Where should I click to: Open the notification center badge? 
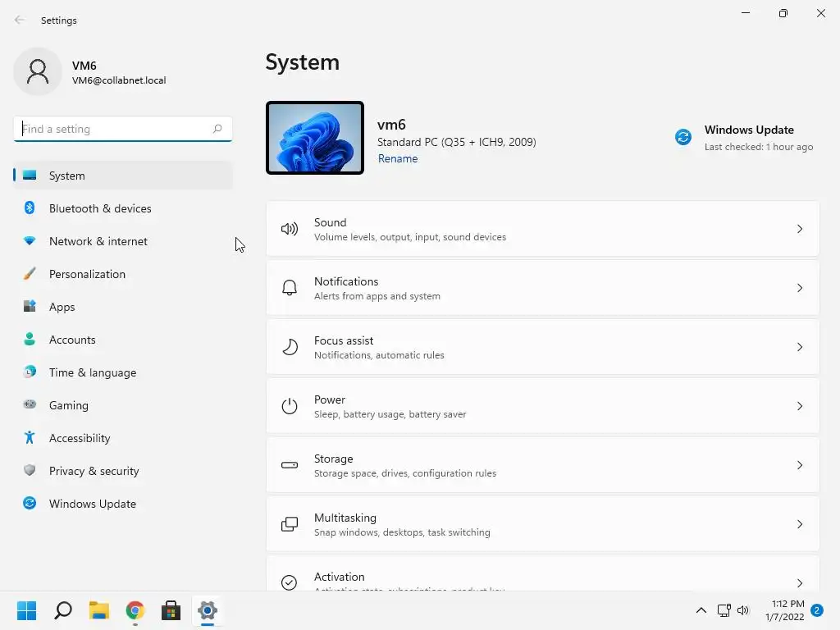point(817,610)
